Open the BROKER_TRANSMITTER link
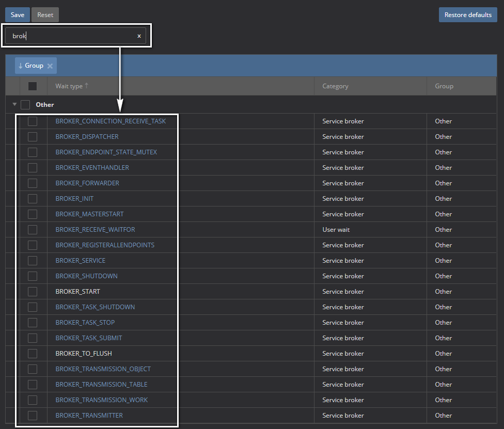 click(x=89, y=416)
